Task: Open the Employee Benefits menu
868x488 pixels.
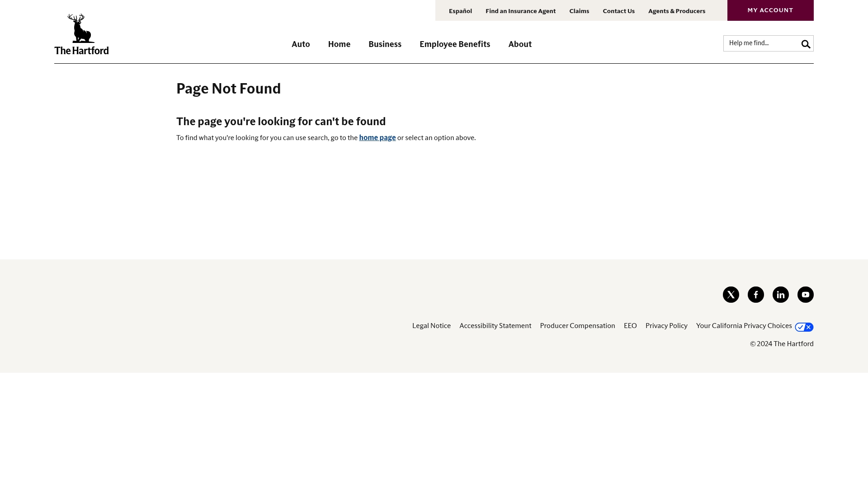Action: click(x=455, y=44)
